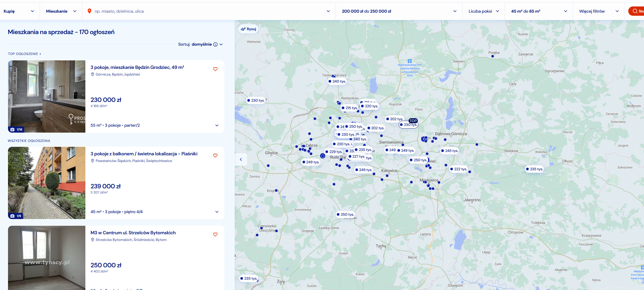
Task: Toggle favorite heart on Piaśniki listing
Action: point(215,156)
